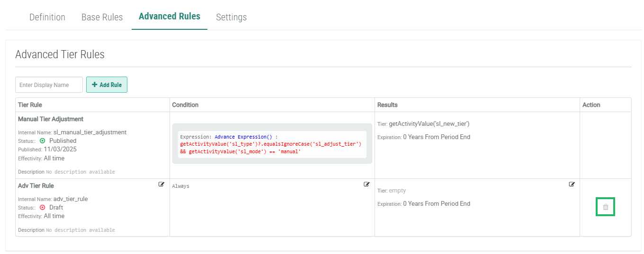The width and height of the screenshot is (644, 254).
Task: Switch to the Definition tab
Action: click(x=47, y=18)
